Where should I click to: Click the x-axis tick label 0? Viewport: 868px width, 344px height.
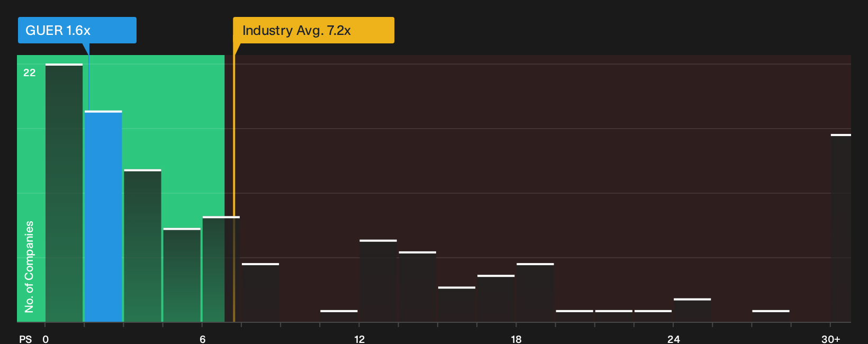(x=46, y=339)
